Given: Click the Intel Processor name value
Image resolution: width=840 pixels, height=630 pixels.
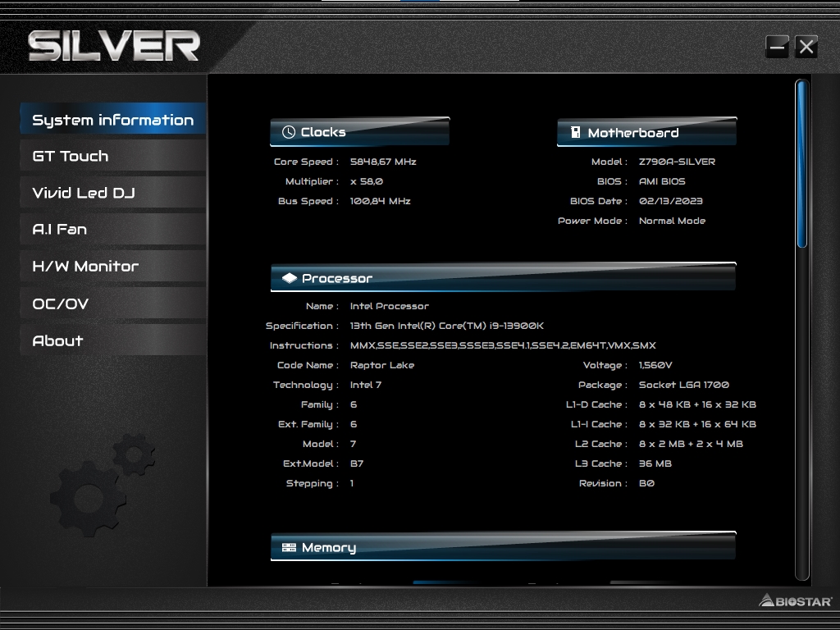Looking at the screenshot, I should pyautogui.click(x=390, y=307).
